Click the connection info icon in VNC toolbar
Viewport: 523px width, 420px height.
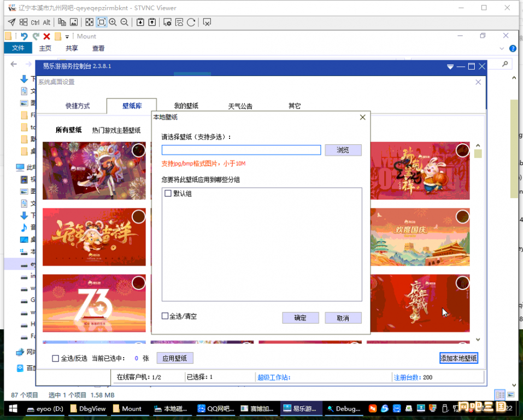point(179,22)
